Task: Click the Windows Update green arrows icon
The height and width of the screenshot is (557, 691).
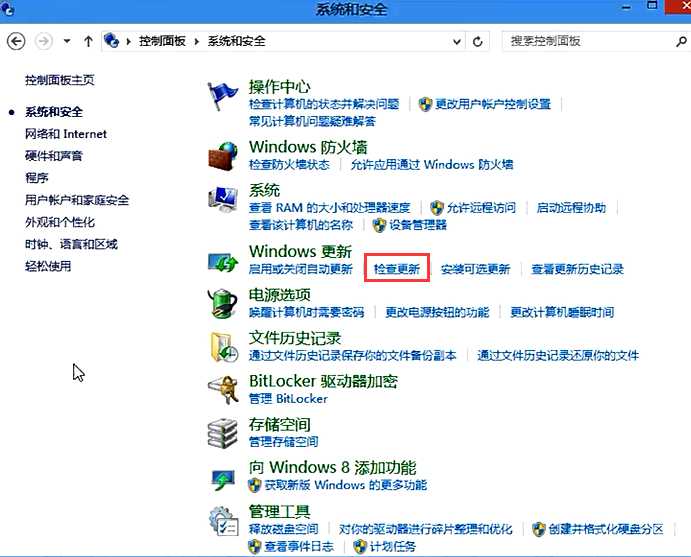Action: [x=223, y=262]
